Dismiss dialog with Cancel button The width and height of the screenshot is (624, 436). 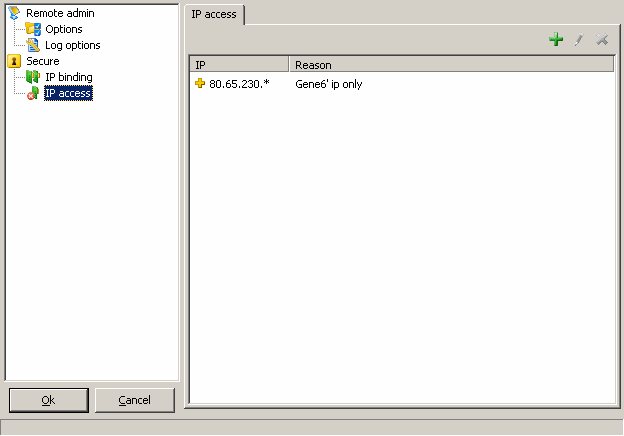pos(135,400)
